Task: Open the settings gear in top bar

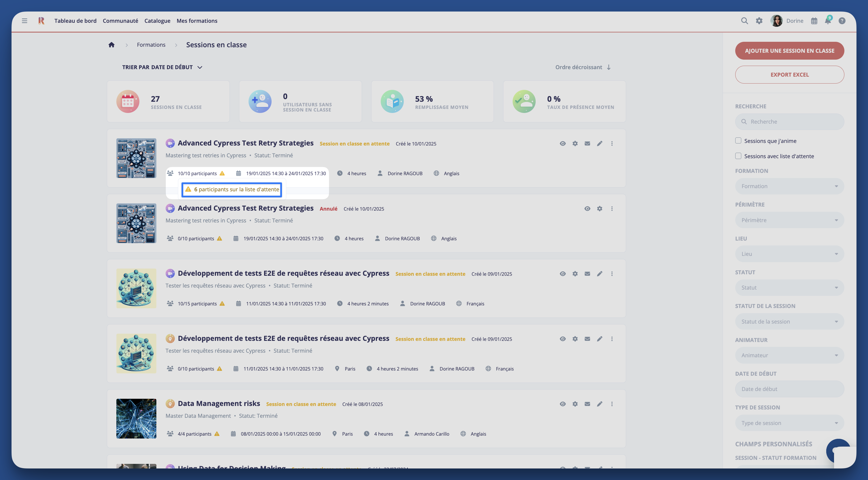Action: coord(759,21)
